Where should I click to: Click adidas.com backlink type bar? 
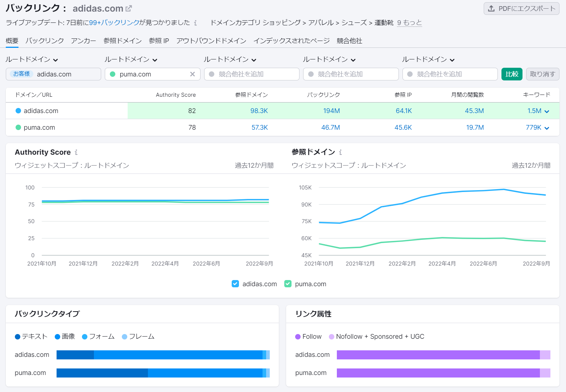[x=163, y=355]
